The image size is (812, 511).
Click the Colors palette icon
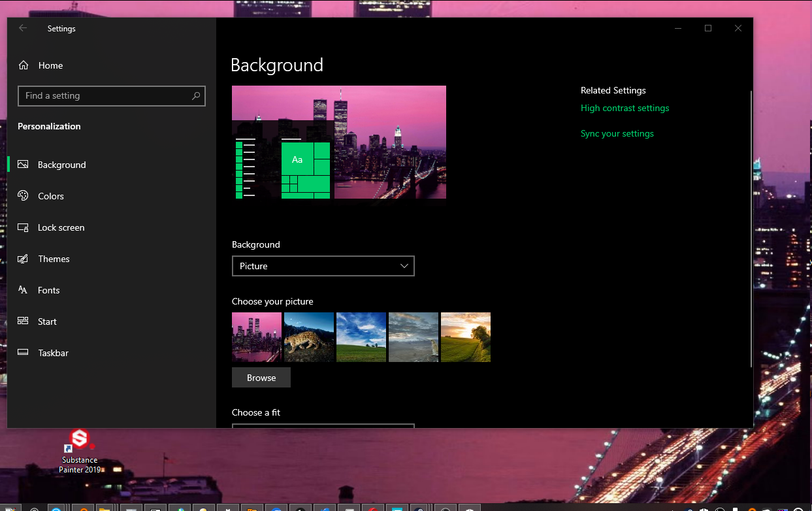coord(23,196)
